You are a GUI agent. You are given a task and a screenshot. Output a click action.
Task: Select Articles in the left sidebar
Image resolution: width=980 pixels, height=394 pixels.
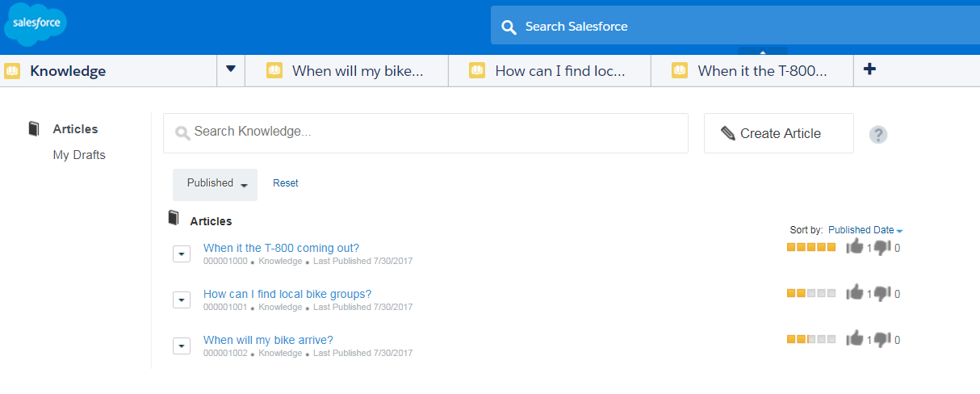(75, 129)
